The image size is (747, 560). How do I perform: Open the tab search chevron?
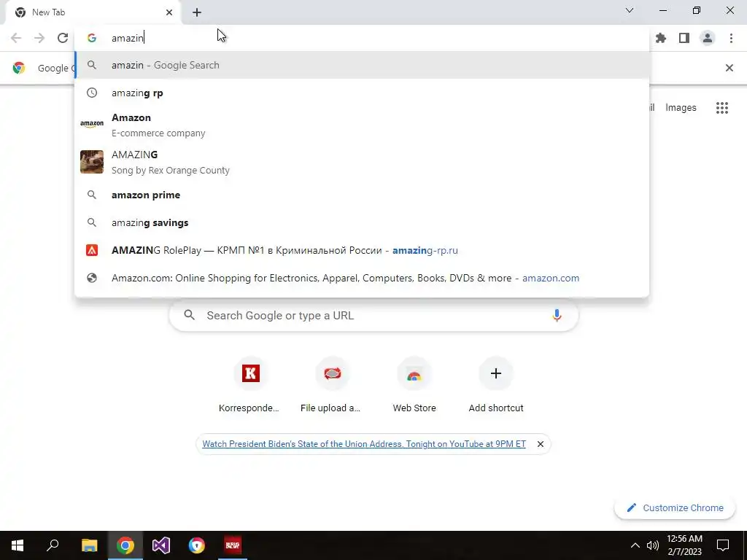coord(630,10)
